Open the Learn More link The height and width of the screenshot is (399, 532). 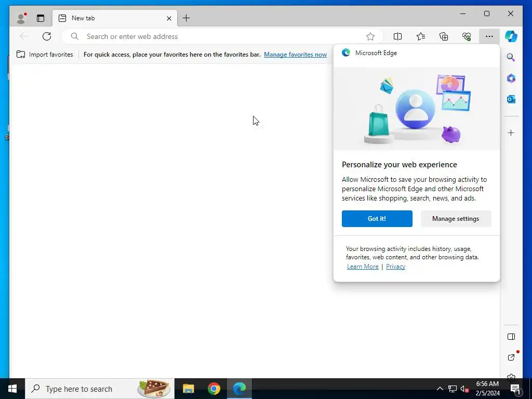coord(362,267)
